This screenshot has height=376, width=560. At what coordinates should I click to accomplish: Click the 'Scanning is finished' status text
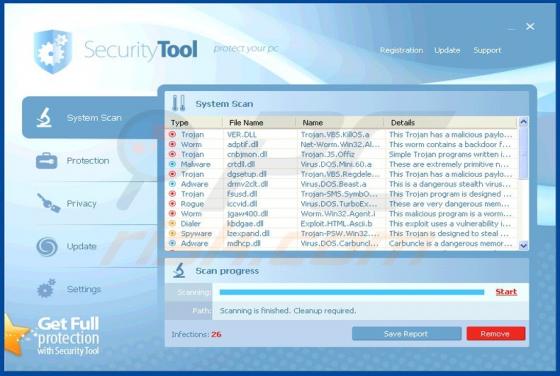288,311
